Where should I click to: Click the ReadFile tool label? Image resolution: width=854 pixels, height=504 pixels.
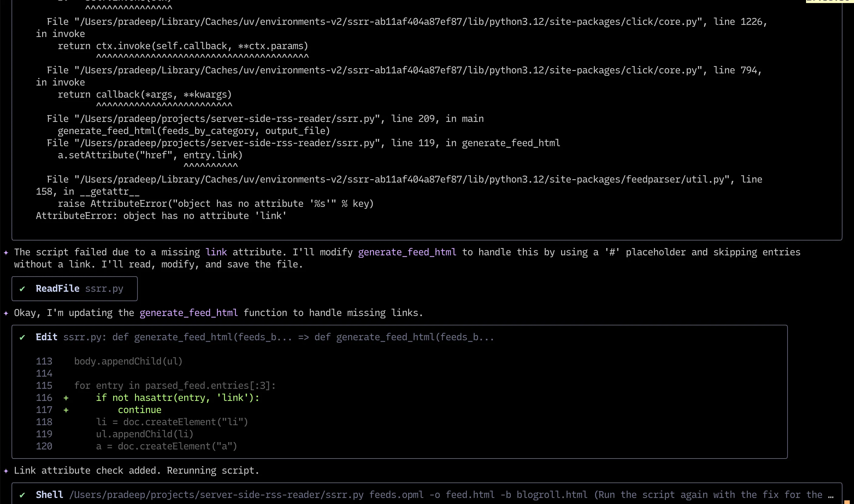tap(57, 288)
